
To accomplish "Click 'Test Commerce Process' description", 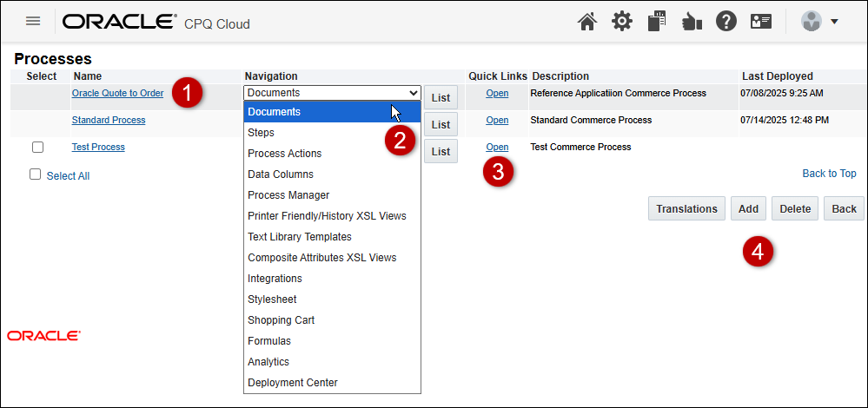I will (x=580, y=147).
